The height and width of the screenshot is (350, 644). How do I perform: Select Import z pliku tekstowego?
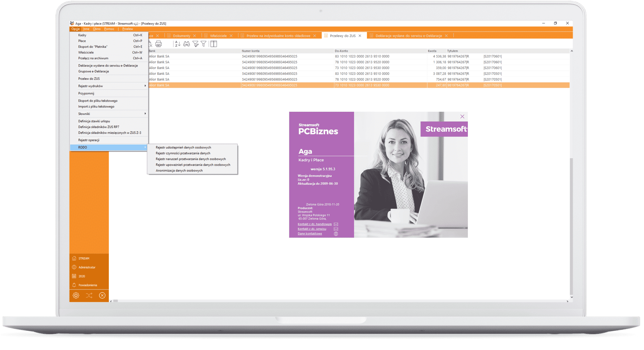[x=109, y=107]
